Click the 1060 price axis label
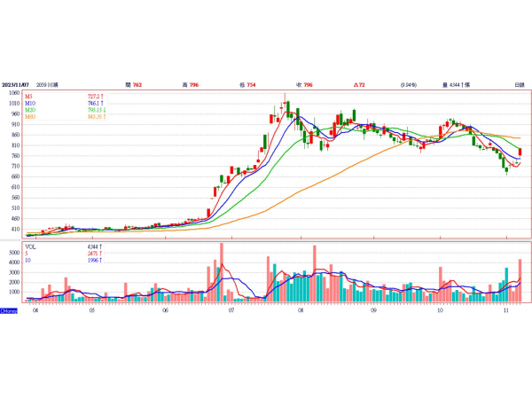Screen dimensions: 532x399 point(15,92)
